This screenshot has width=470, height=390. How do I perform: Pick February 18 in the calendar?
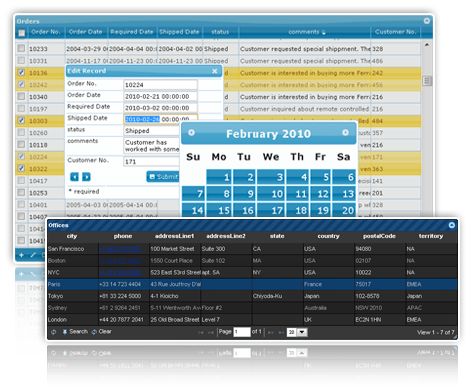(298, 210)
